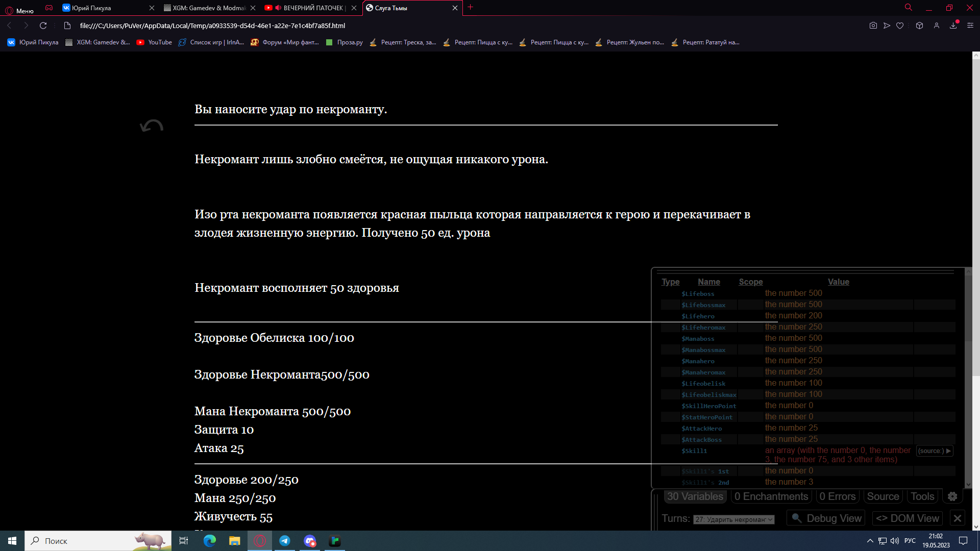Take a snapshot with the camera icon
Screen dimensions: 980x551
873,26
